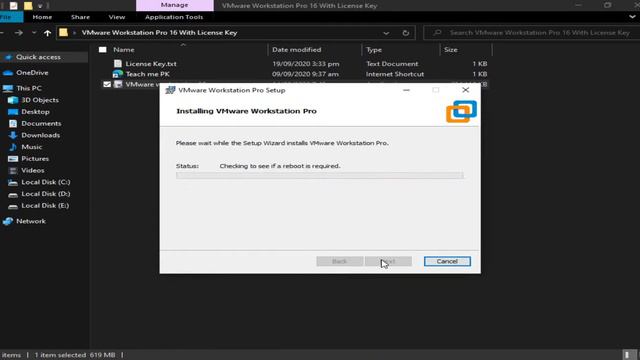This screenshot has width=640, height=360.
Task: Click the address bar path text
Action: pos(159,33)
